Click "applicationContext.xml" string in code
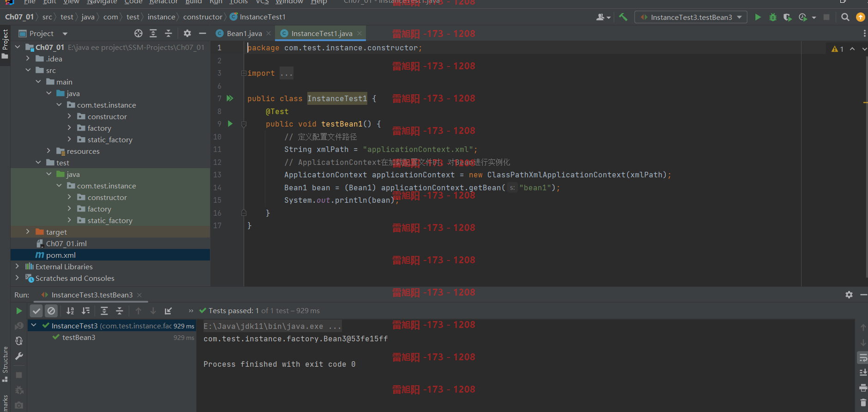 click(x=418, y=149)
